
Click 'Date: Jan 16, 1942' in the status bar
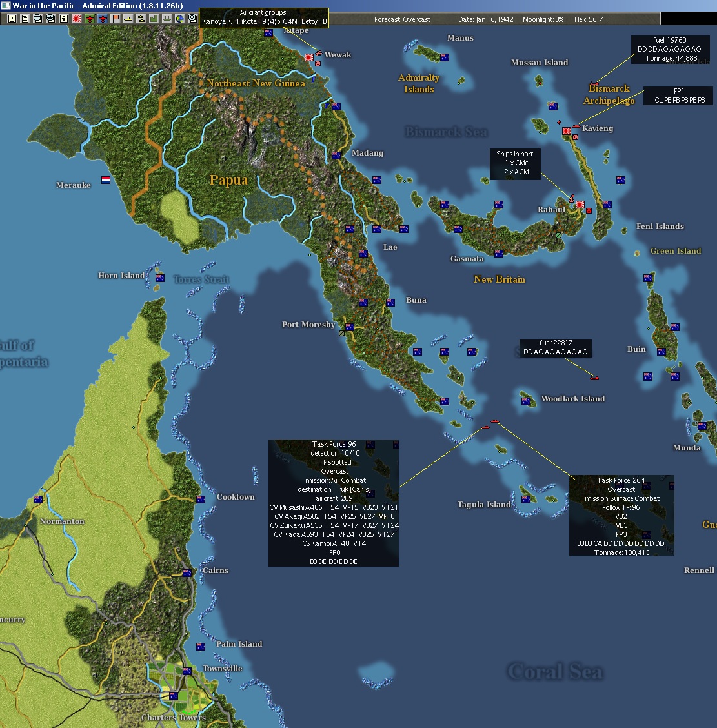486,19
